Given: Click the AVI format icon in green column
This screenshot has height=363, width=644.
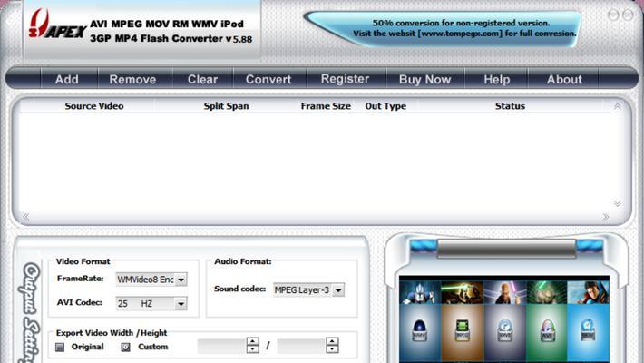Looking at the screenshot, I should [547, 330].
